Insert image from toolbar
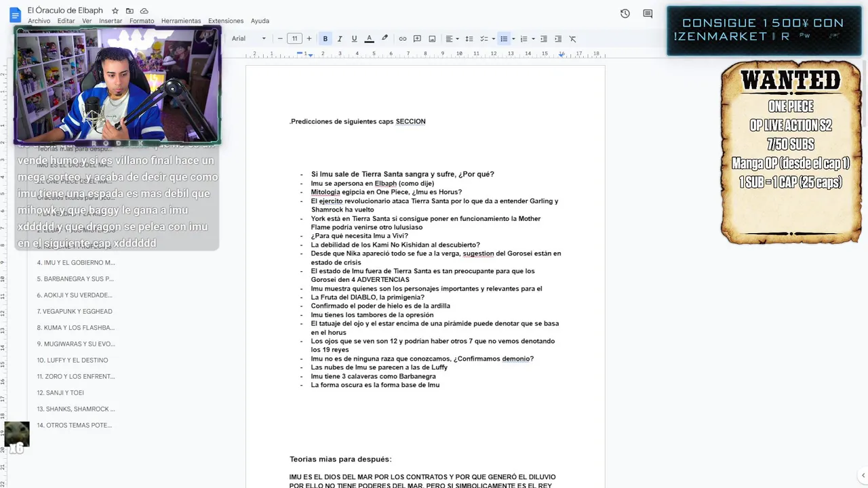This screenshot has height=488, width=868. click(432, 39)
